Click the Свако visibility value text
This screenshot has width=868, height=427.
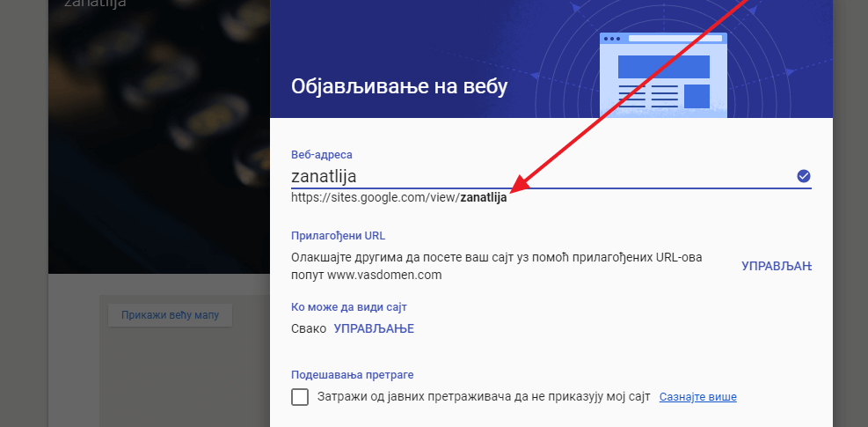click(309, 329)
